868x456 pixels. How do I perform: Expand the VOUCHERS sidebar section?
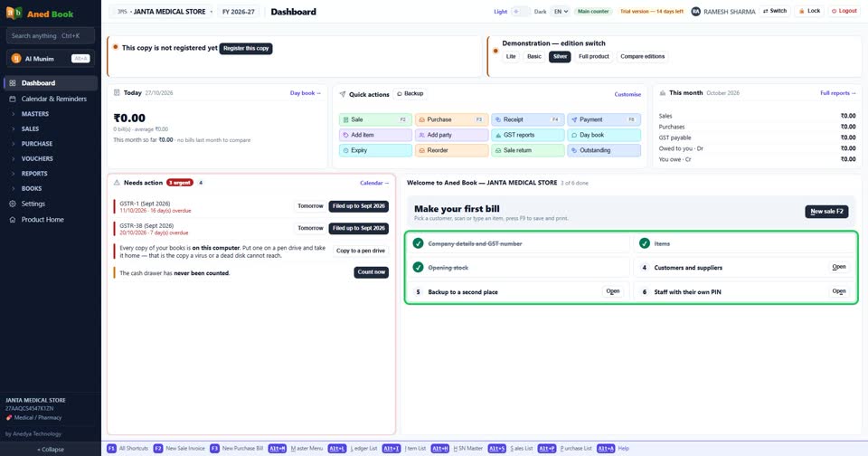coord(37,158)
